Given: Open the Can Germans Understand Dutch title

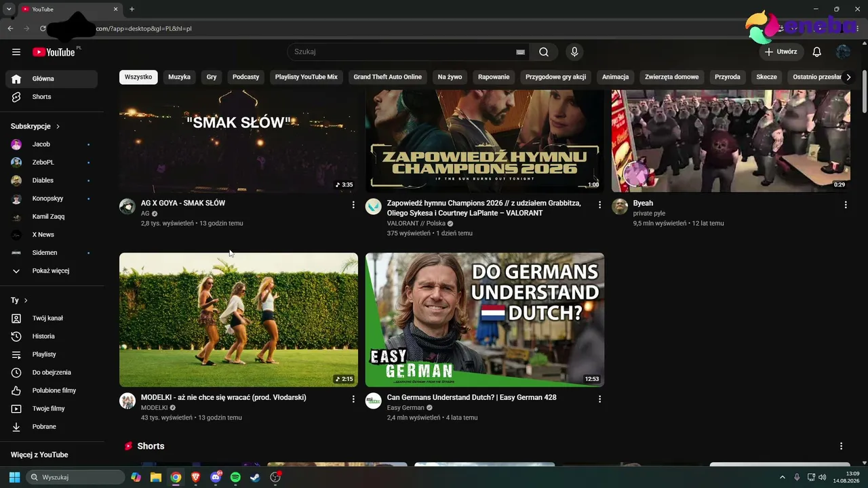Looking at the screenshot, I should (x=471, y=398).
